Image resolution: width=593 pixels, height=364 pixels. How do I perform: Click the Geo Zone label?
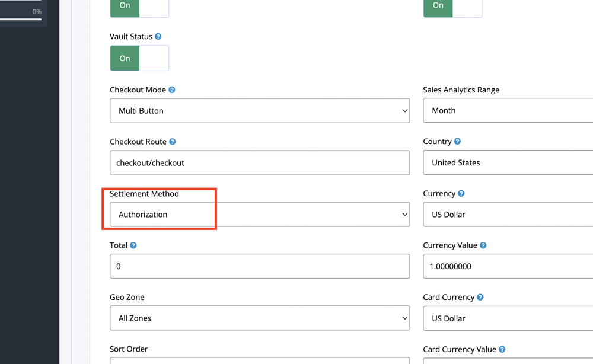click(x=127, y=297)
